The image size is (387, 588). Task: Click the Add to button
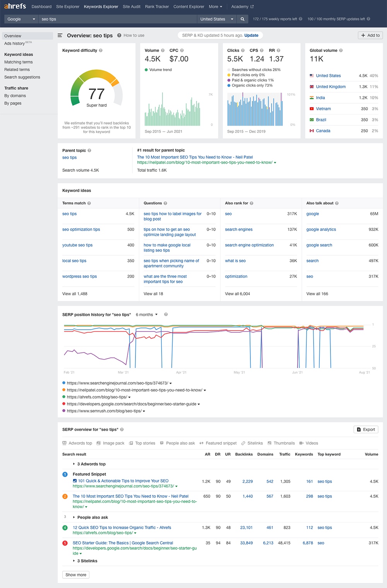370,35
